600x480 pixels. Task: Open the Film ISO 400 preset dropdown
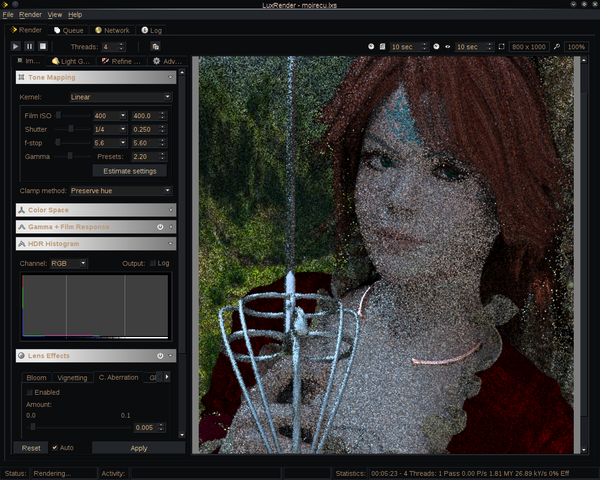[110, 116]
